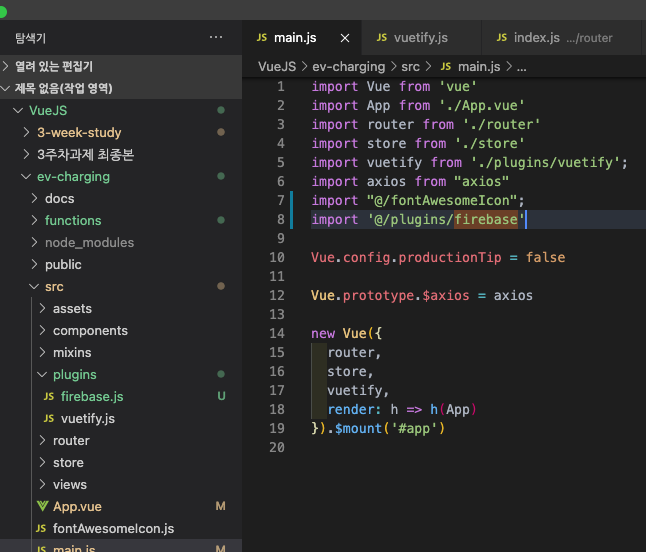Switch to the vuetify.js editor tab
Viewport: 646px width, 552px height.
point(421,38)
